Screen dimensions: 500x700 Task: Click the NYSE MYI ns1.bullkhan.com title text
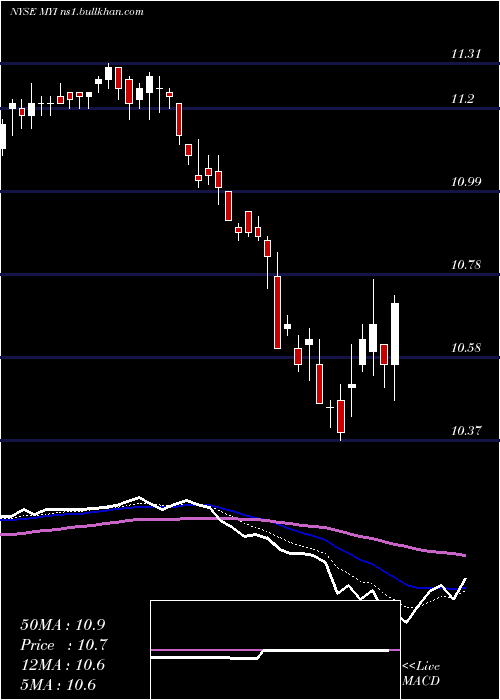point(77,12)
